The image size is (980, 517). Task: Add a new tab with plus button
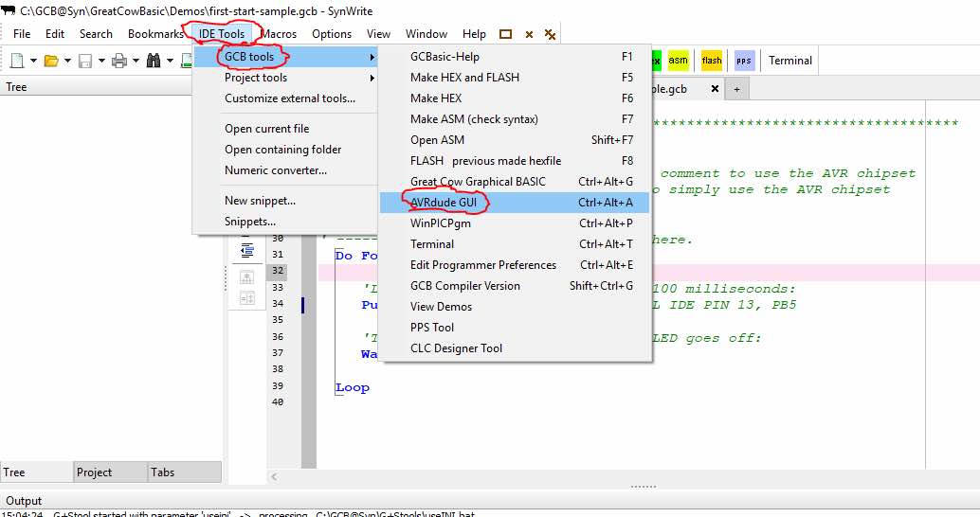[736, 89]
